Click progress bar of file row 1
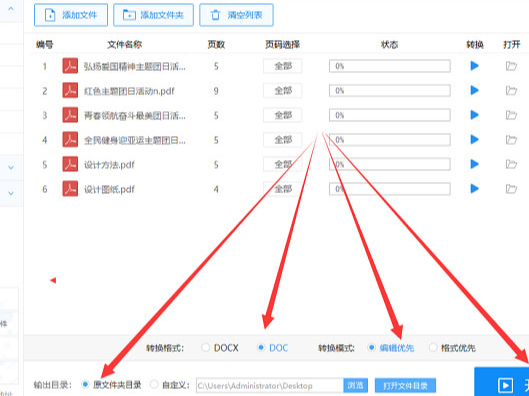This screenshot has height=396, width=529. [x=390, y=66]
